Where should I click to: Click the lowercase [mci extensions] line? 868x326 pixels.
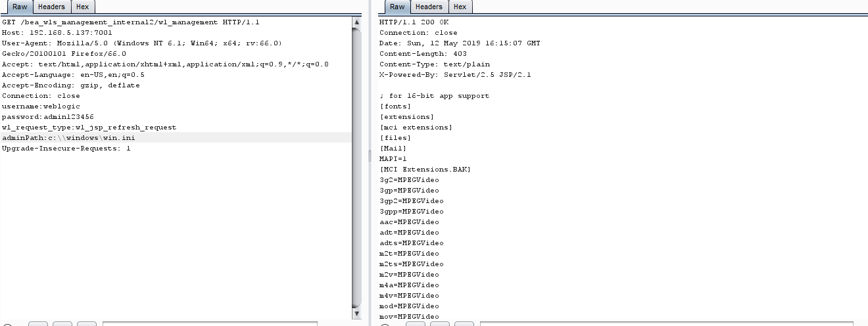[x=416, y=127]
